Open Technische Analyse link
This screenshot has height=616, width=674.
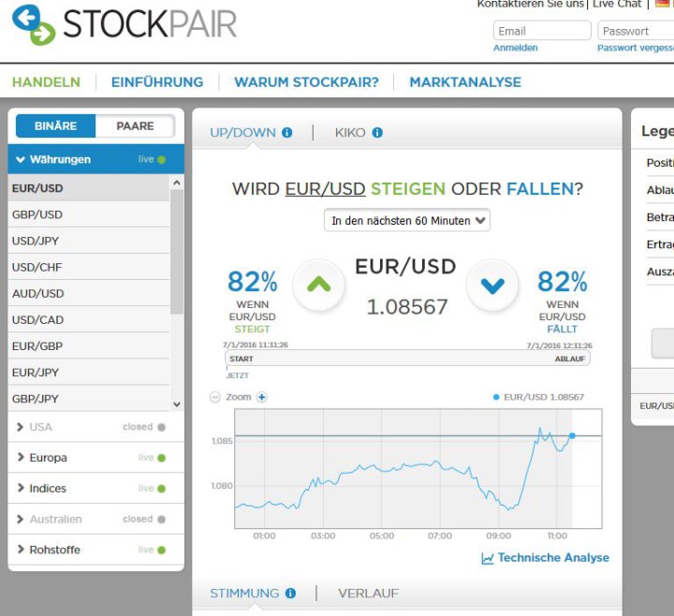coord(553,558)
